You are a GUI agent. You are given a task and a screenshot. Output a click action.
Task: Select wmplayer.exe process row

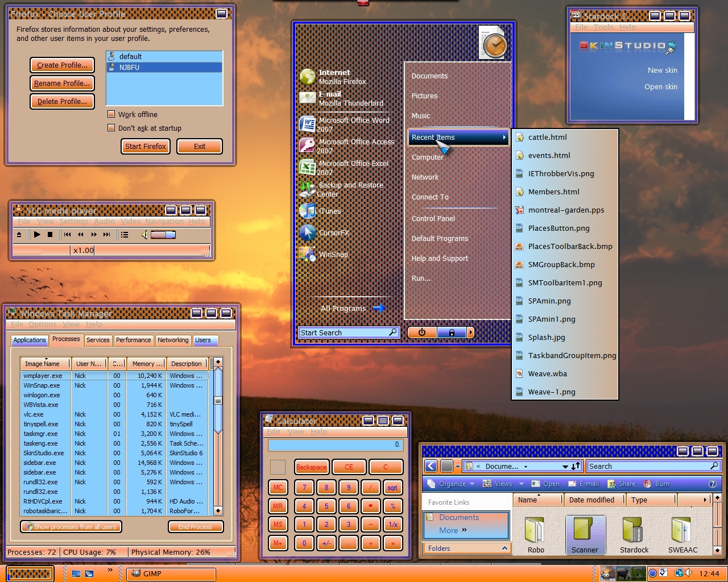tap(115, 376)
